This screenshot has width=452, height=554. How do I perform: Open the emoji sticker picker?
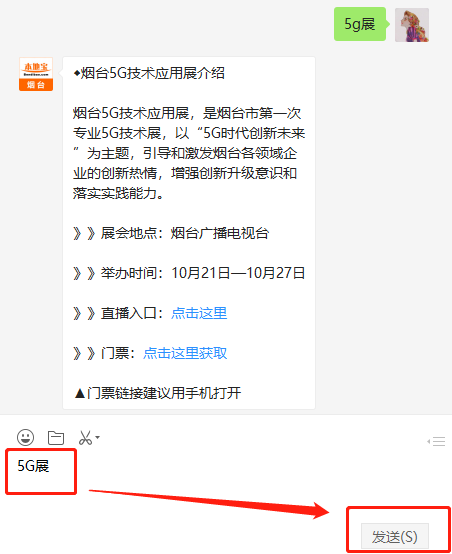pyautogui.click(x=25, y=437)
